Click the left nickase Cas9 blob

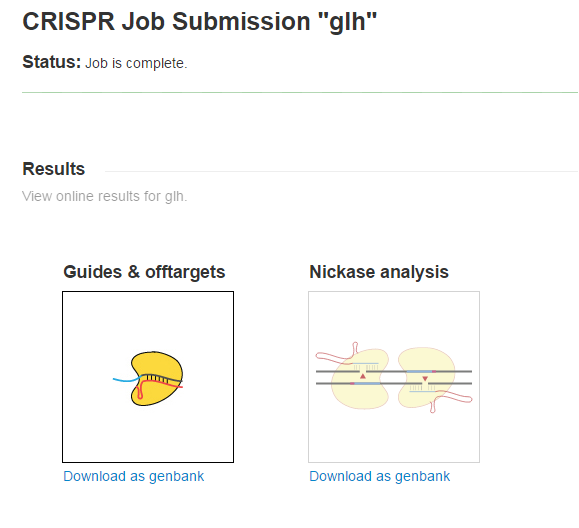click(x=360, y=379)
